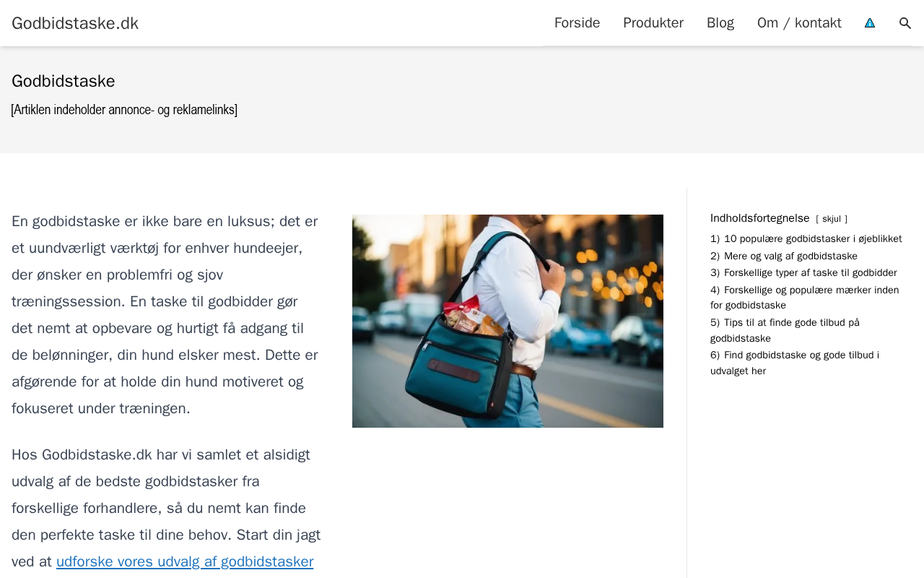Hide the table of contents via skjul

pyautogui.click(x=832, y=219)
